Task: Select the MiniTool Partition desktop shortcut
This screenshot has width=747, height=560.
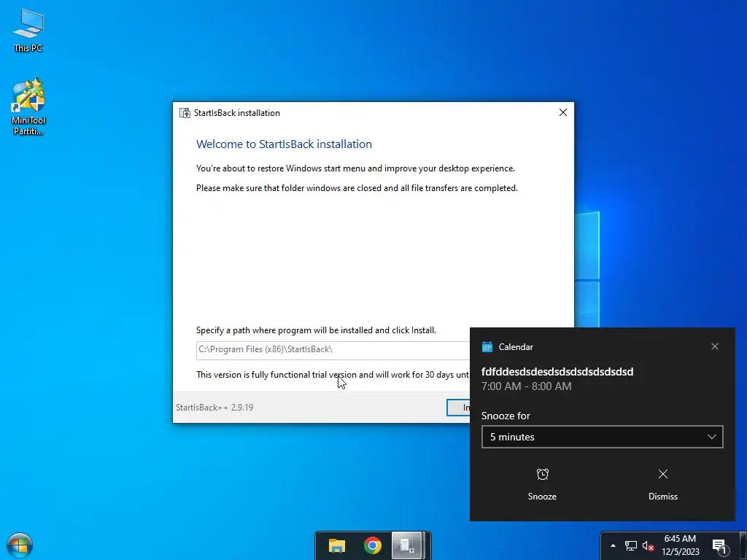Action: pos(28,106)
